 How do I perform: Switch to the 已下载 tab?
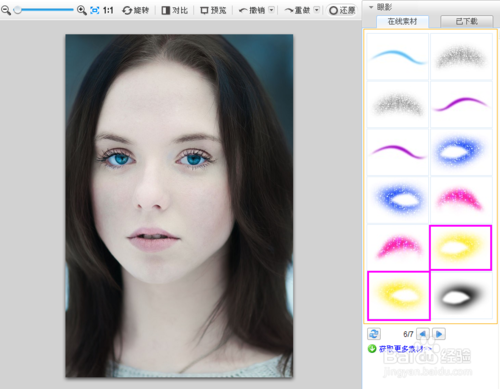(466, 21)
